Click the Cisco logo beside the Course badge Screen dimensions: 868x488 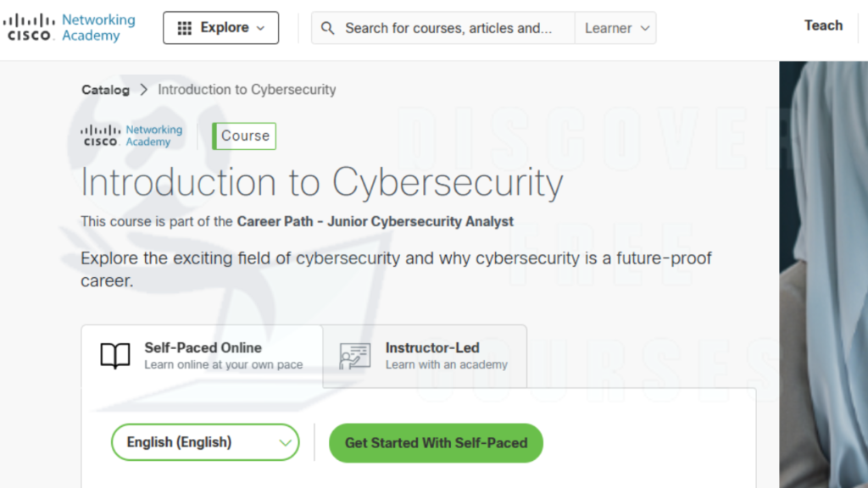click(x=131, y=136)
